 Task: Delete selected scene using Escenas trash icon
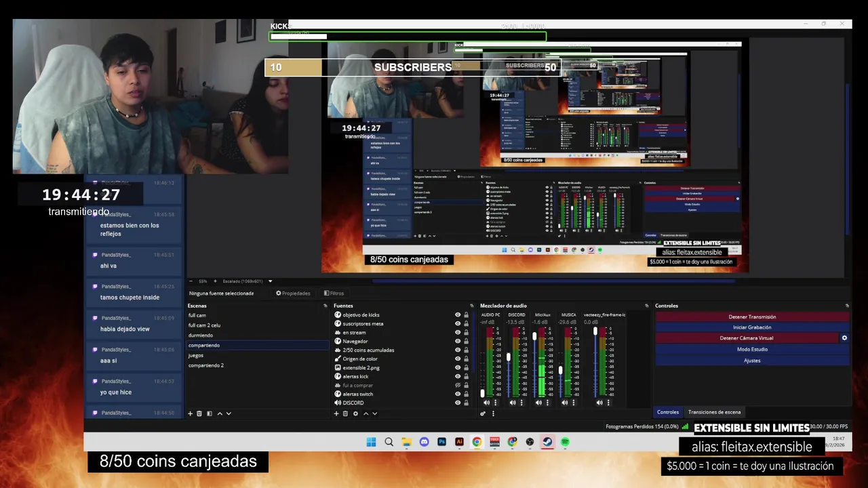point(199,413)
